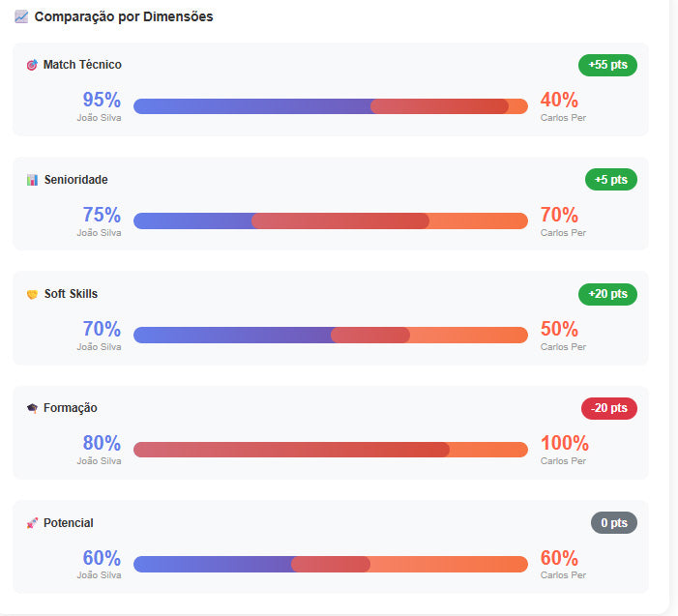The image size is (678, 616).
Task: Click the target icon next to Match Técnico
Action: click(32, 65)
